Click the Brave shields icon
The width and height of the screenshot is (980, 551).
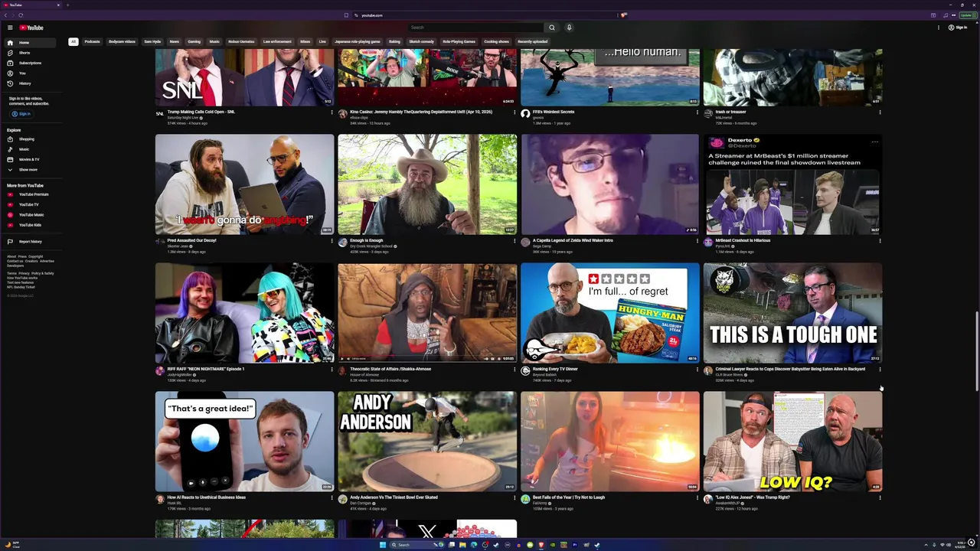[x=624, y=15]
